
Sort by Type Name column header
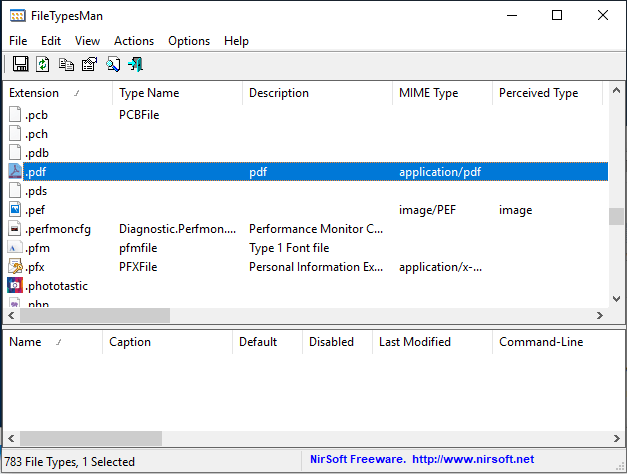coord(178,93)
